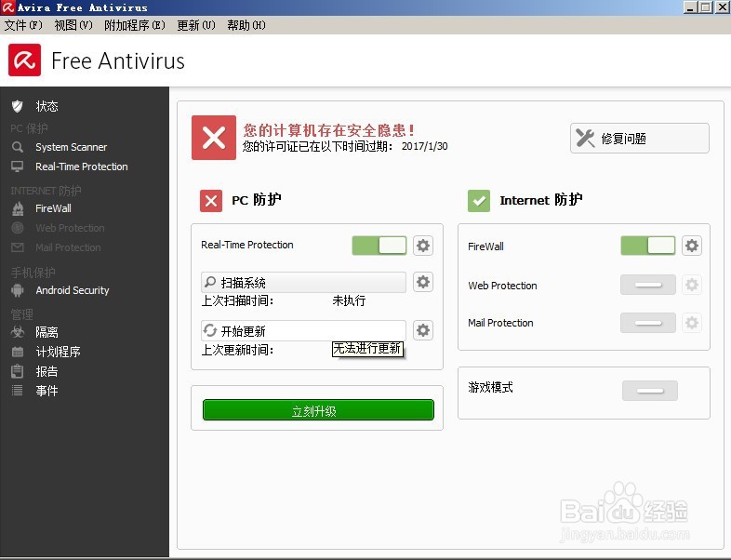Viewport: 731px width, 560px height.
Task: Click the green check icon next to Internet 防护
Action: point(479,201)
